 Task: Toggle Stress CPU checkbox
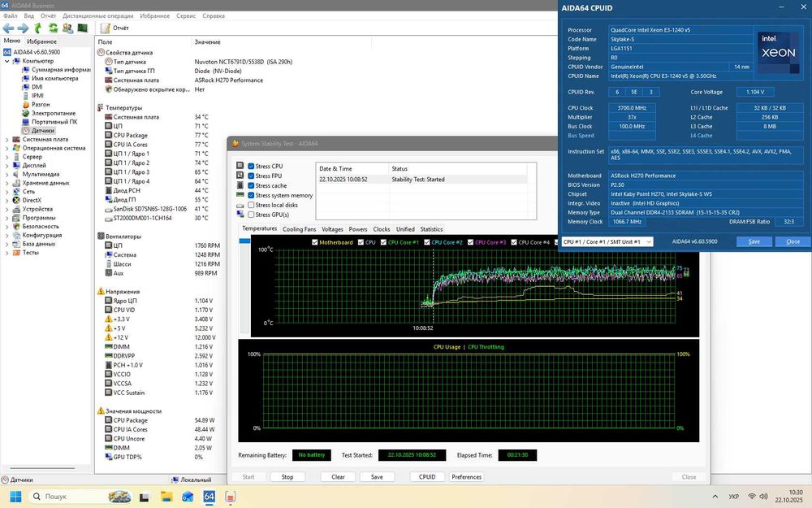251,167
